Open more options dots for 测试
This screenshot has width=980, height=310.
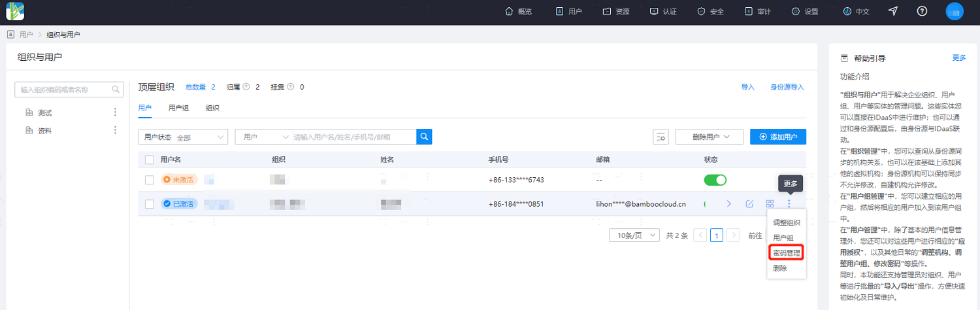(x=116, y=112)
